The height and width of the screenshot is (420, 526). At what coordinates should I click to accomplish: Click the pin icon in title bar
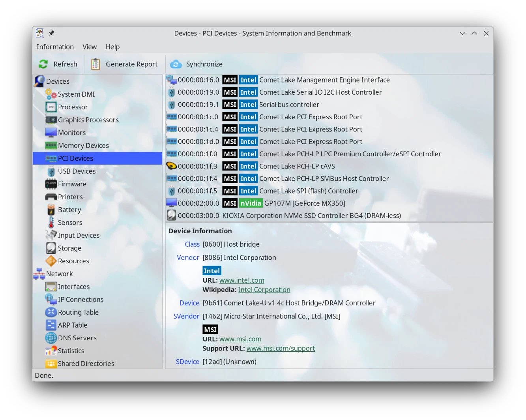pos(51,33)
